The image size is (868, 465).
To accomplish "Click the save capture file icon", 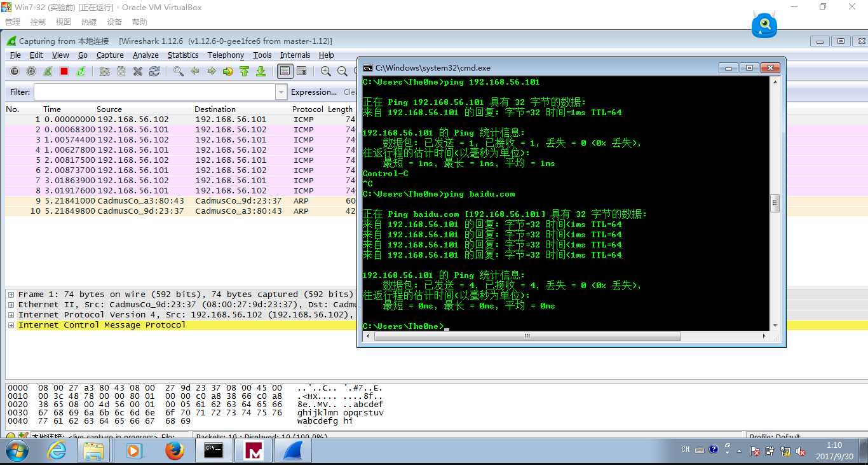I will point(121,72).
